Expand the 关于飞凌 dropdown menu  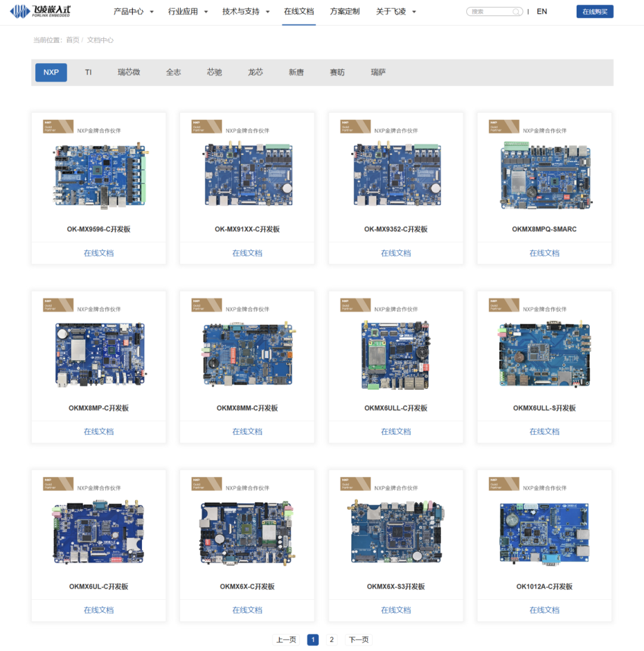[396, 12]
